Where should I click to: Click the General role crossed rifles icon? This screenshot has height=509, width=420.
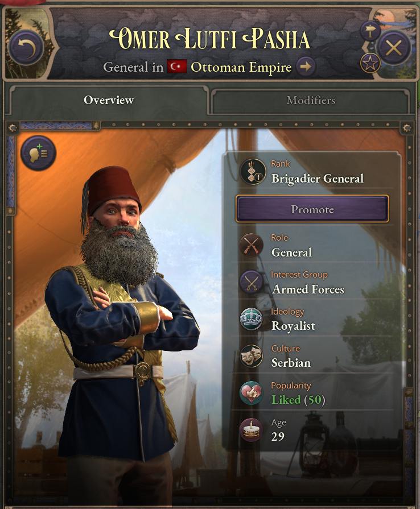click(252, 245)
